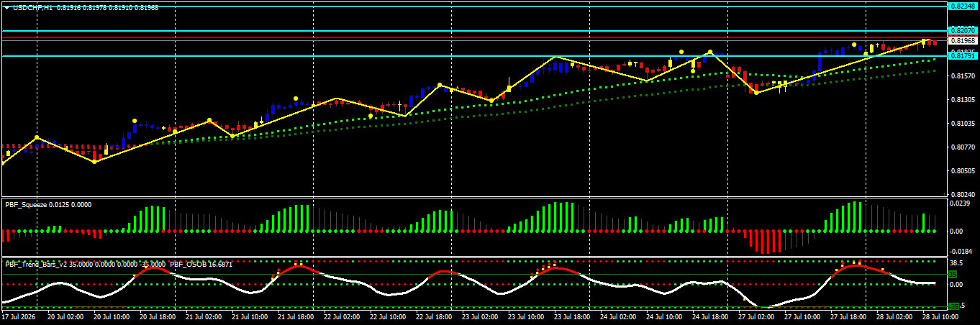980x325 pixels.
Task: Click the 24 Jul 18:00 time label
Action: [710, 316]
